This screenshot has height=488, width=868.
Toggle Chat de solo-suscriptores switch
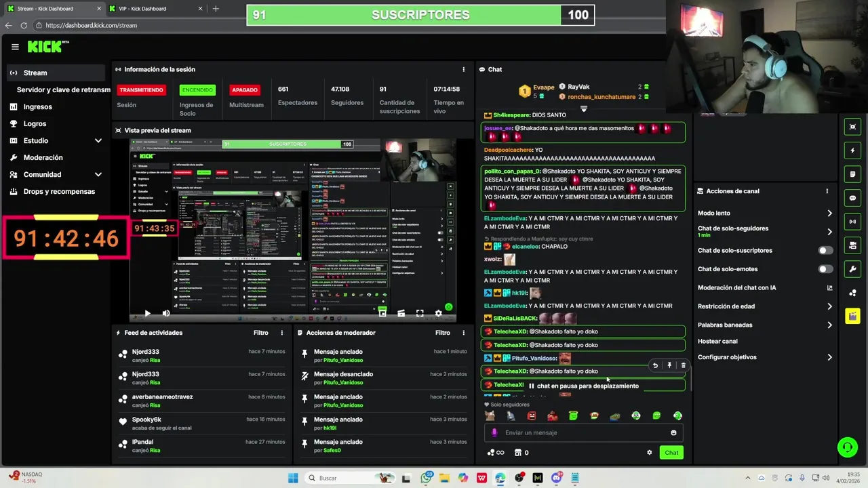point(825,250)
